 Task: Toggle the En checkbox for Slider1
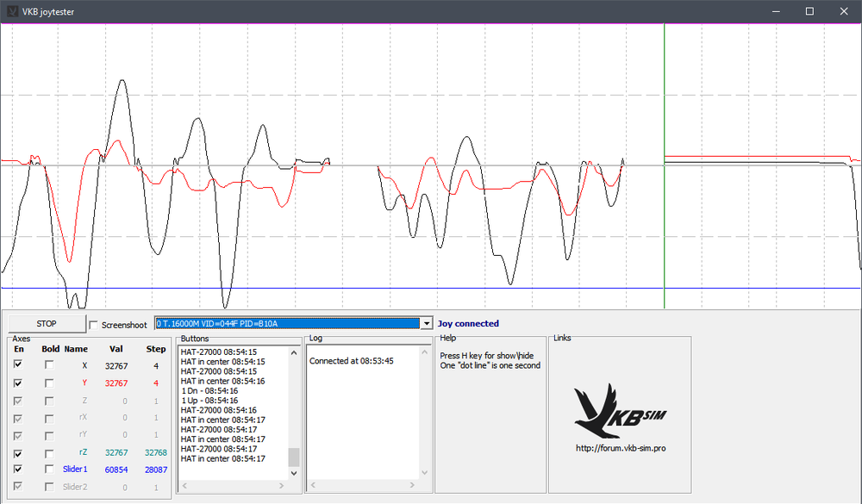tap(19, 469)
